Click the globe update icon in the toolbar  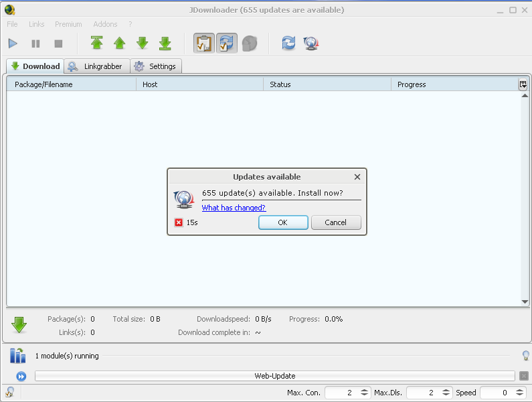pyautogui.click(x=311, y=43)
